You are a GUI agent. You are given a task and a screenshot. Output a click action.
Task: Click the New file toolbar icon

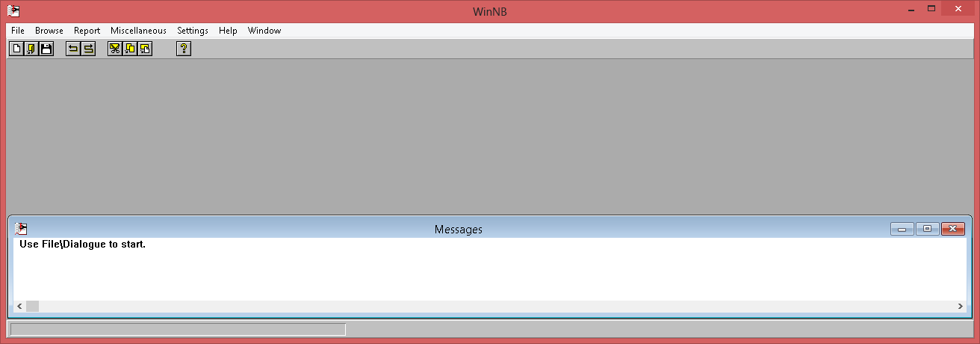coord(16,49)
